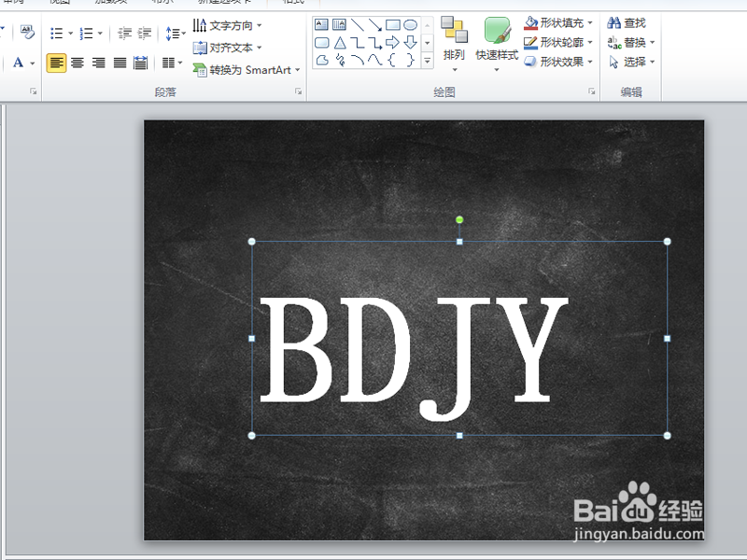
Task: Toggle distributed text alignment
Action: point(141,63)
